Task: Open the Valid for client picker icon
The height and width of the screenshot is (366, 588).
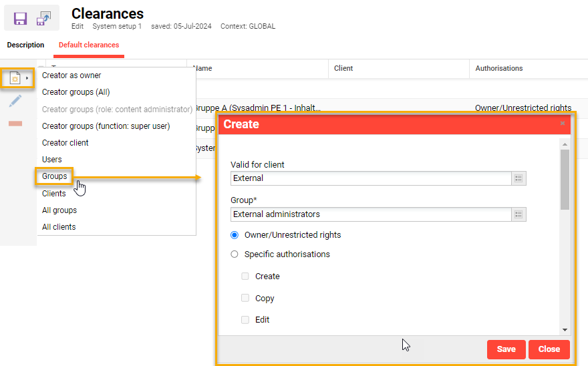Action: click(x=519, y=178)
